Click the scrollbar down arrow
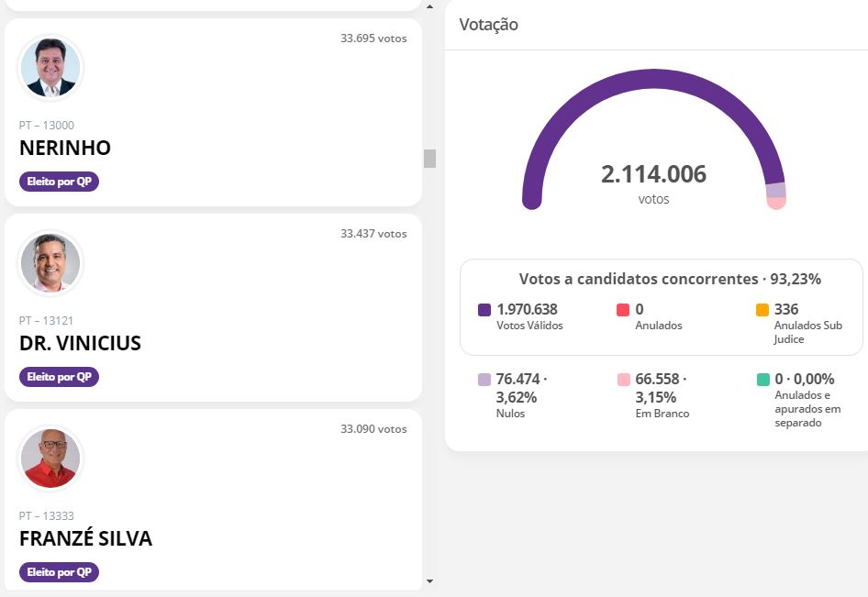Image resolution: width=868 pixels, height=597 pixels. click(x=430, y=581)
